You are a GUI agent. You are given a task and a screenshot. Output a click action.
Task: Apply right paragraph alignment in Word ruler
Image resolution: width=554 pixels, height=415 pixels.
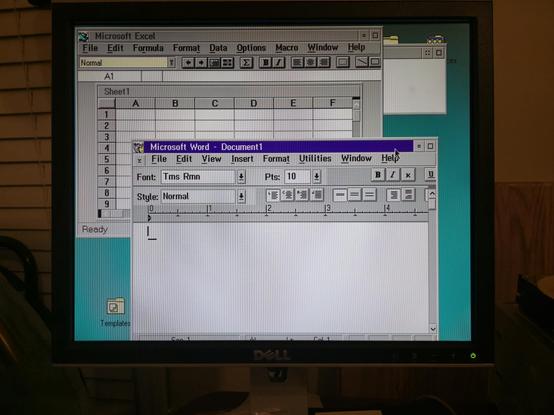(x=302, y=195)
